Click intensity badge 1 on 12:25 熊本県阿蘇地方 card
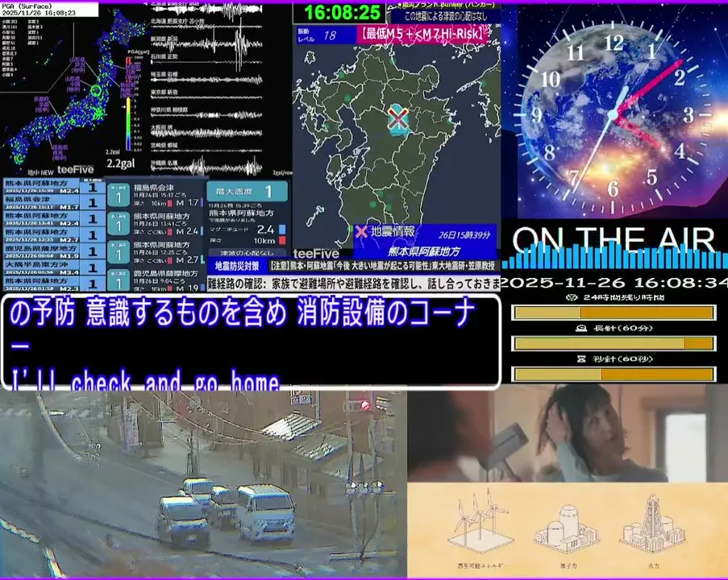This screenshot has height=580, width=728. pos(119,253)
